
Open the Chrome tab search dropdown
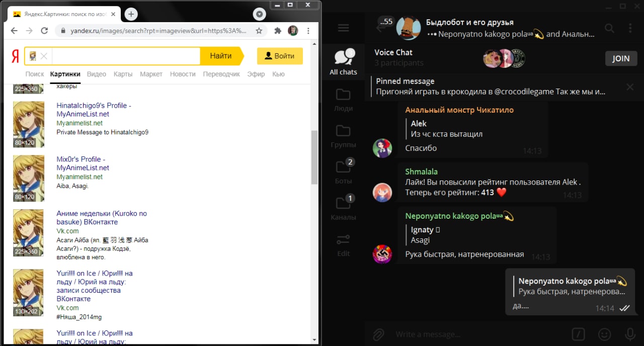(259, 14)
